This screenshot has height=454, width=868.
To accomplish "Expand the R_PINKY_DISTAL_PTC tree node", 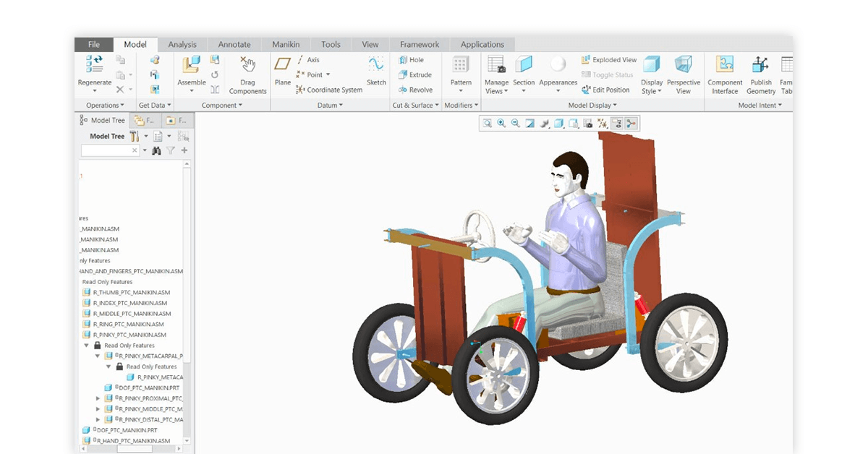I will pyautogui.click(x=98, y=419).
